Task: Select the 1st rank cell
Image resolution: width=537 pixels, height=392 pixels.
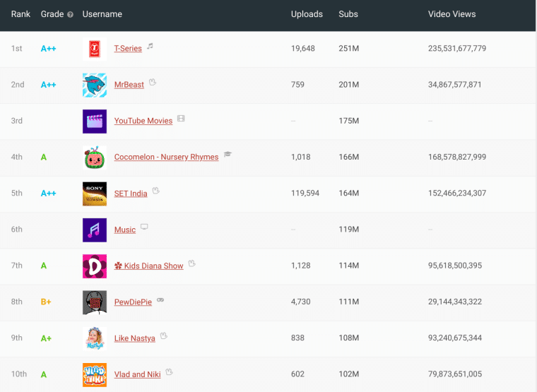Action: [16, 49]
